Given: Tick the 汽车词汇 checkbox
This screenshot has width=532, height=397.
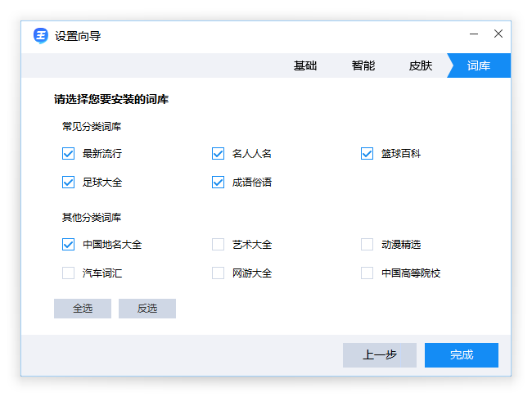Looking at the screenshot, I should tap(69, 273).
